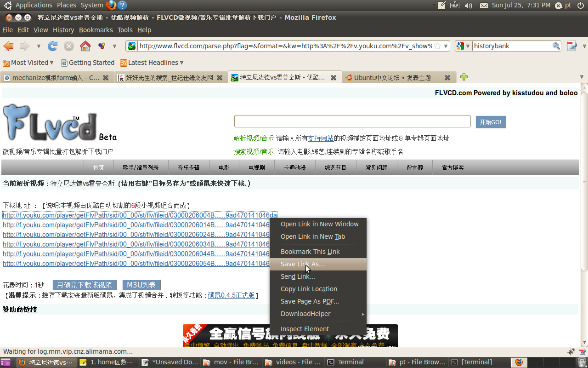Image resolution: width=588 pixels, height=368 pixels.
Task: Open 综艺节目 in the site navigation
Action: (335, 168)
